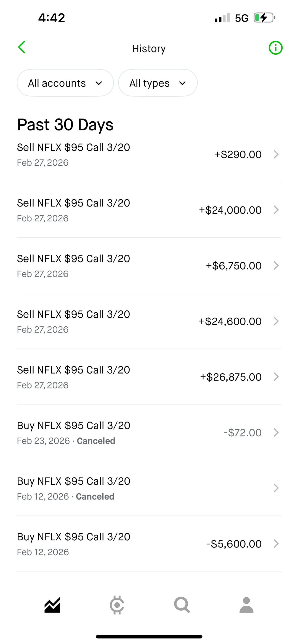Open the +$26,875.00 sell order details
The height and width of the screenshot is (644, 298).
(x=149, y=377)
